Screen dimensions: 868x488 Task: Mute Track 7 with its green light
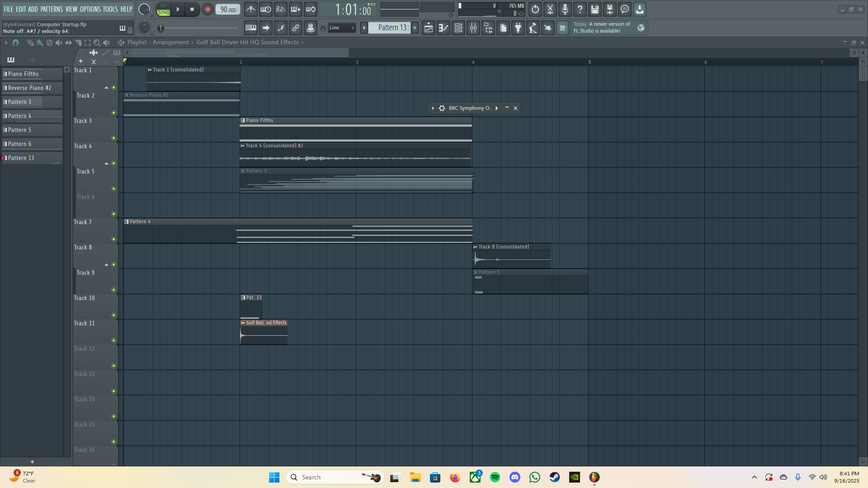pos(113,239)
